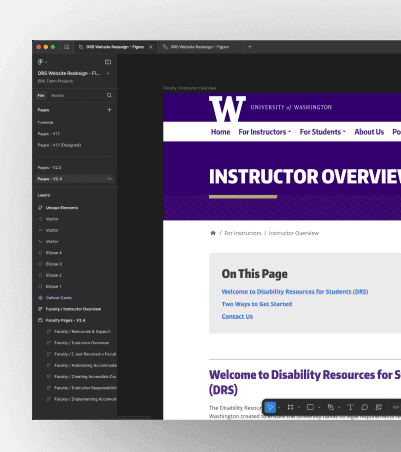Click the University of Washington W logo
Viewport: 401px width, 452px height.
click(227, 109)
